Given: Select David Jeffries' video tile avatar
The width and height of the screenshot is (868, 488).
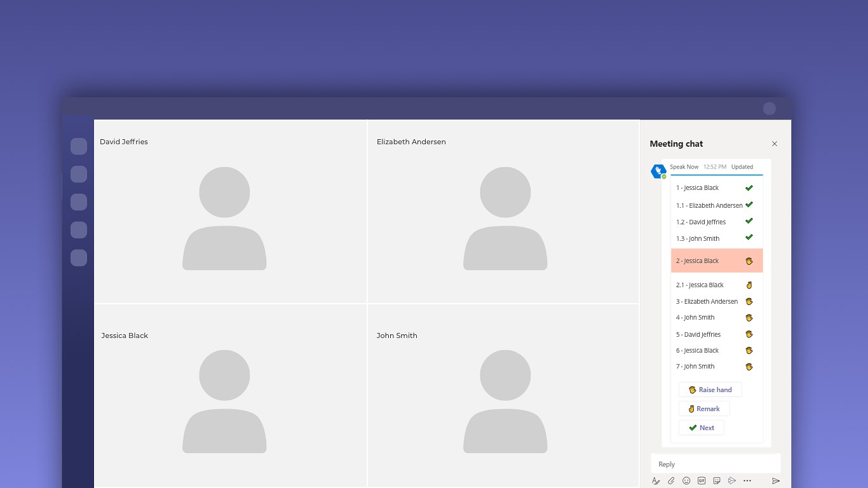Looking at the screenshot, I should (x=224, y=219).
